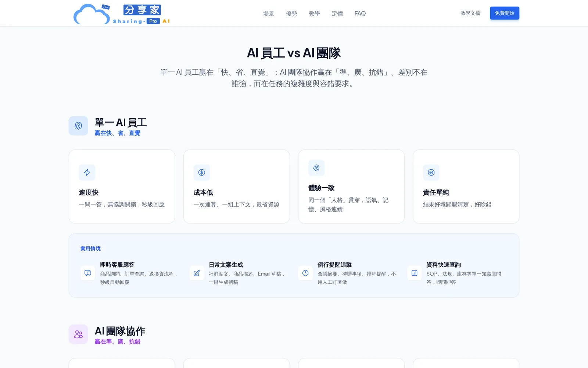Click the 成本低 card title
The width and height of the screenshot is (588, 368).
(203, 192)
